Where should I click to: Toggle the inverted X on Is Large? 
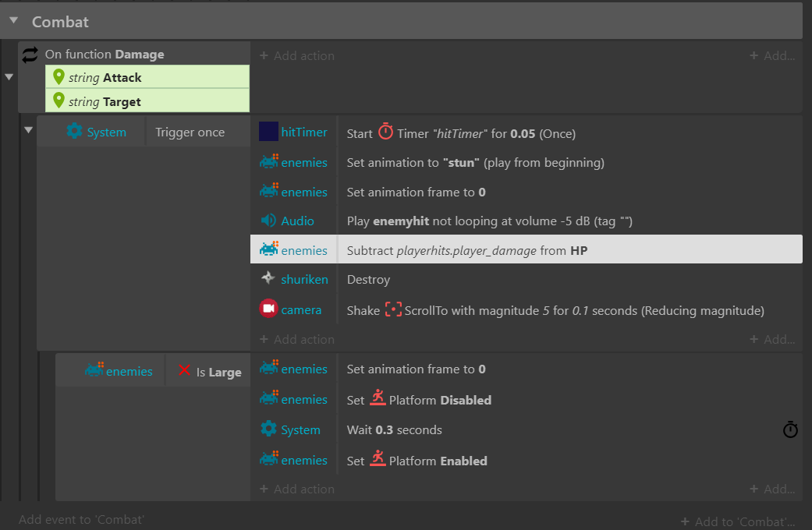coord(184,370)
